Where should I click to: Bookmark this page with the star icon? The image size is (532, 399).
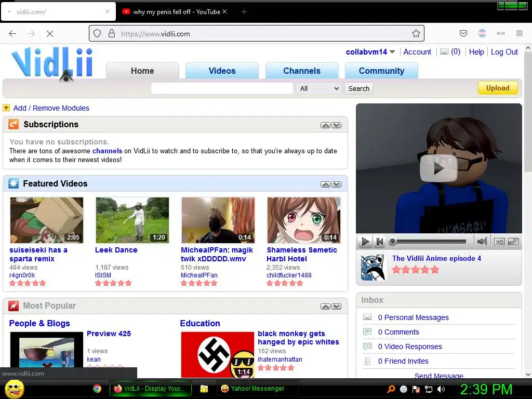[x=416, y=34]
